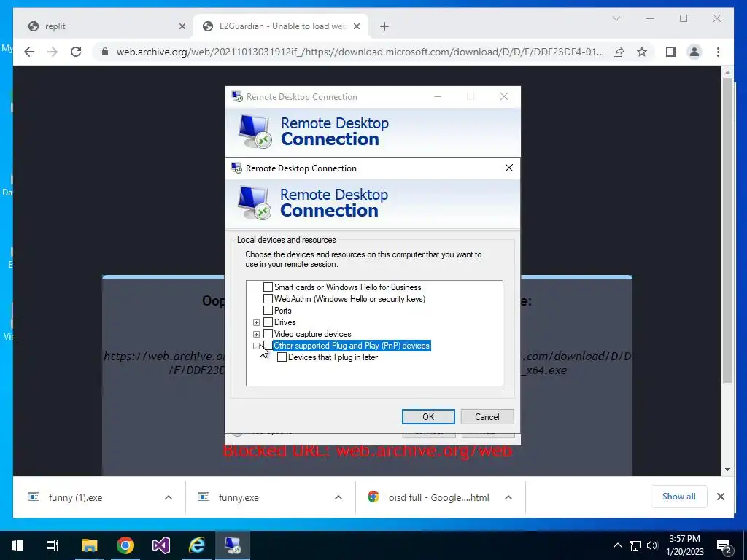Click the page's vertical scrollbar
Viewport: 747px width, 560px height.
pos(727,230)
